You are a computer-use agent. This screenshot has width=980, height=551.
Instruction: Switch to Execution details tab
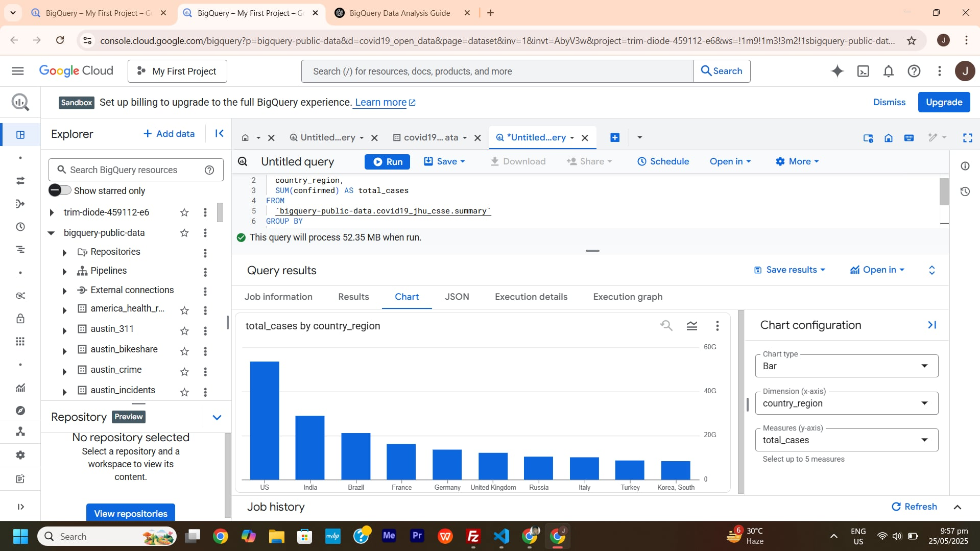(531, 297)
